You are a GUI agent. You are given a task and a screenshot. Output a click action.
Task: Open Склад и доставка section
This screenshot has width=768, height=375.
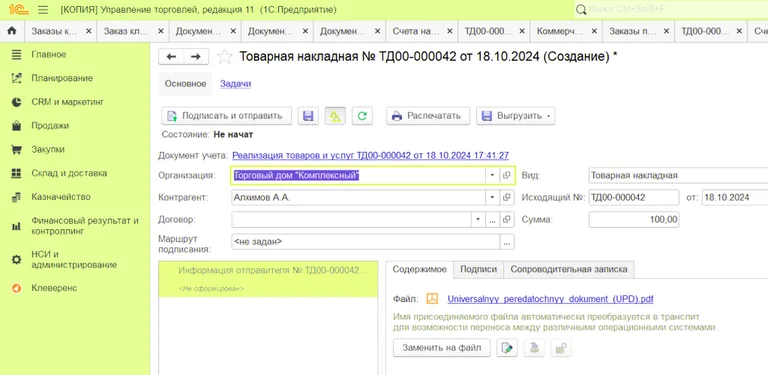click(x=69, y=173)
